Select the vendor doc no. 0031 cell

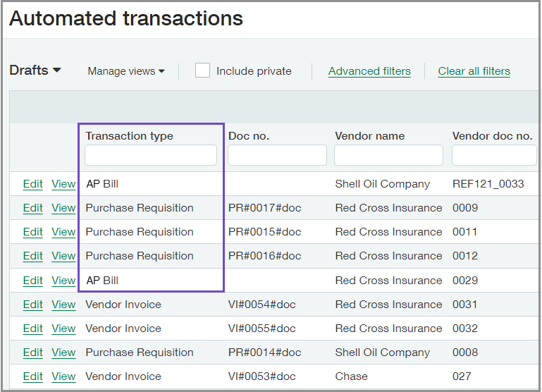tap(465, 305)
